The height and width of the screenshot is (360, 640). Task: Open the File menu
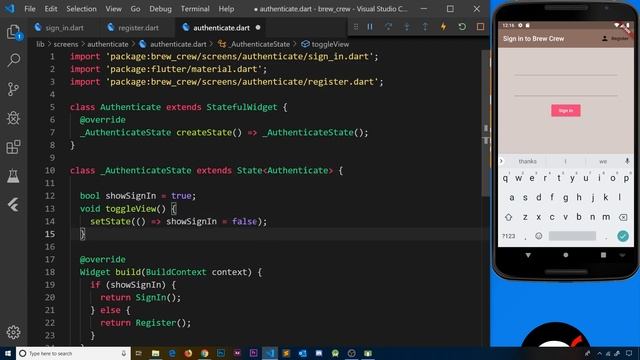pos(30,9)
